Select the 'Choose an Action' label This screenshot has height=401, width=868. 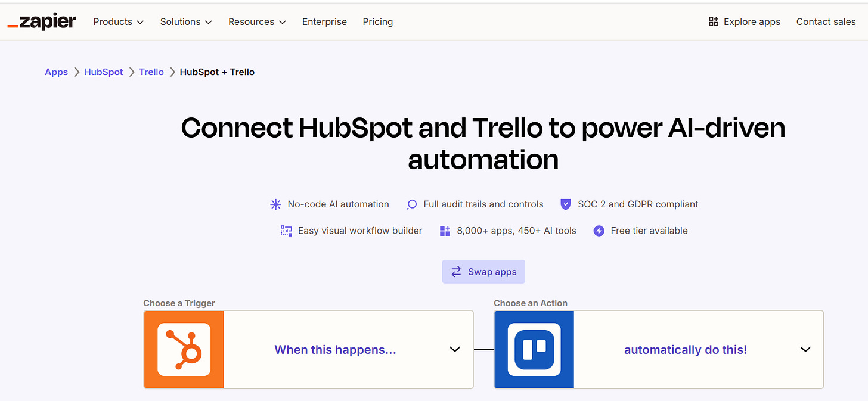pos(531,303)
